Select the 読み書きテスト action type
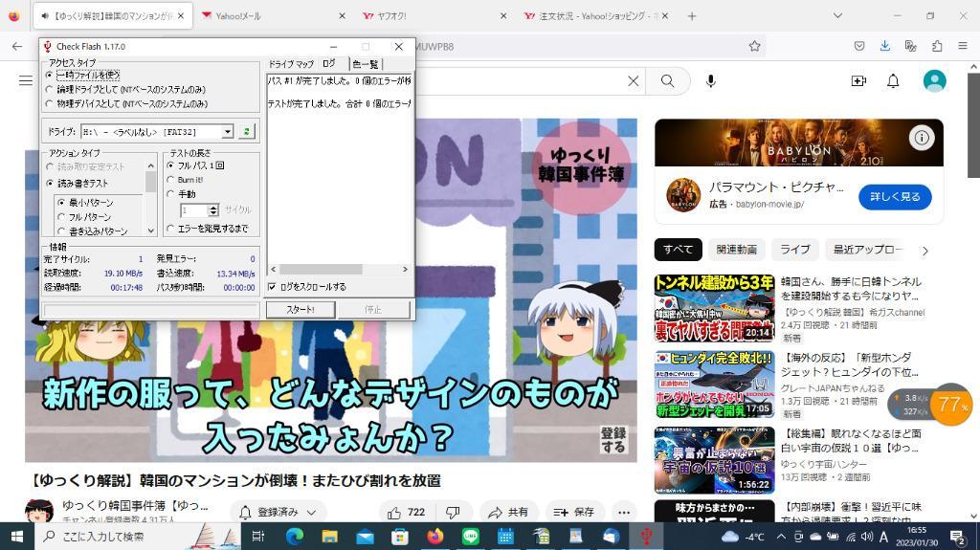Image resolution: width=980 pixels, height=550 pixels. [78, 183]
